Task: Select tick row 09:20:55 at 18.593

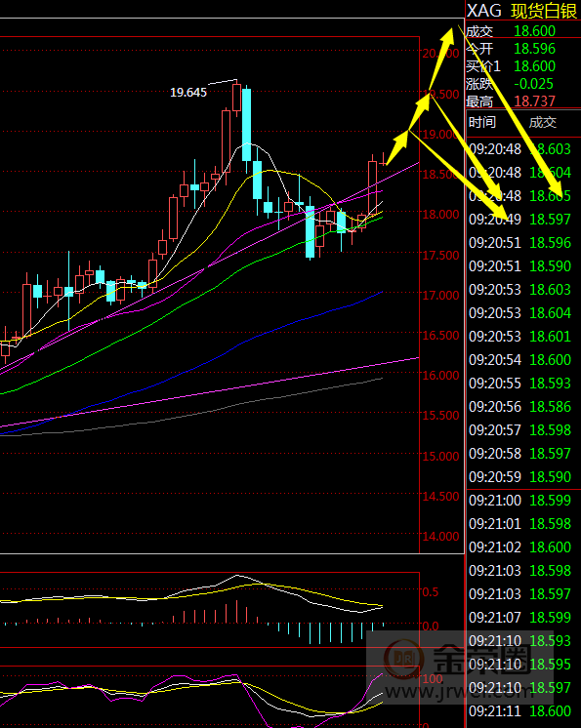Action: [x=519, y=384]
